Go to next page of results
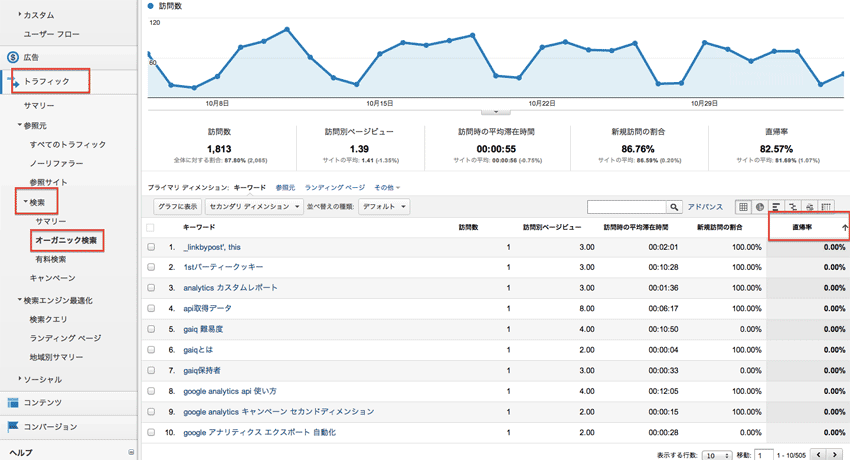 835,454
